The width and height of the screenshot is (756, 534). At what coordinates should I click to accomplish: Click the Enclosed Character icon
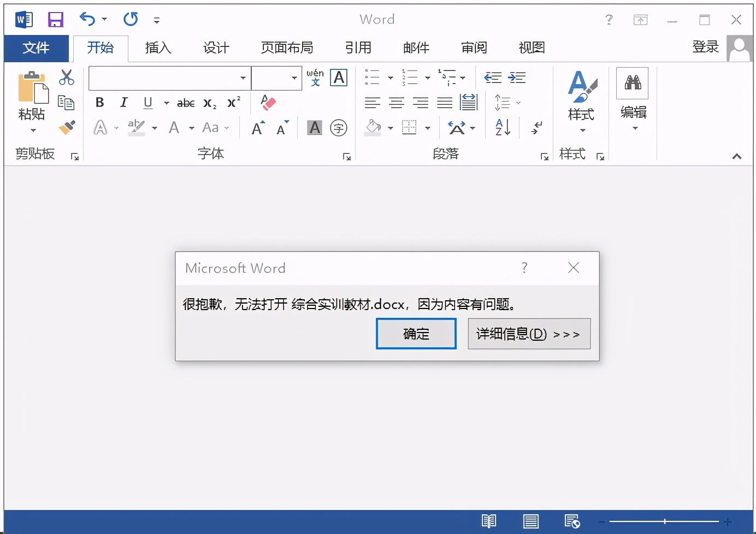(339, 128)
